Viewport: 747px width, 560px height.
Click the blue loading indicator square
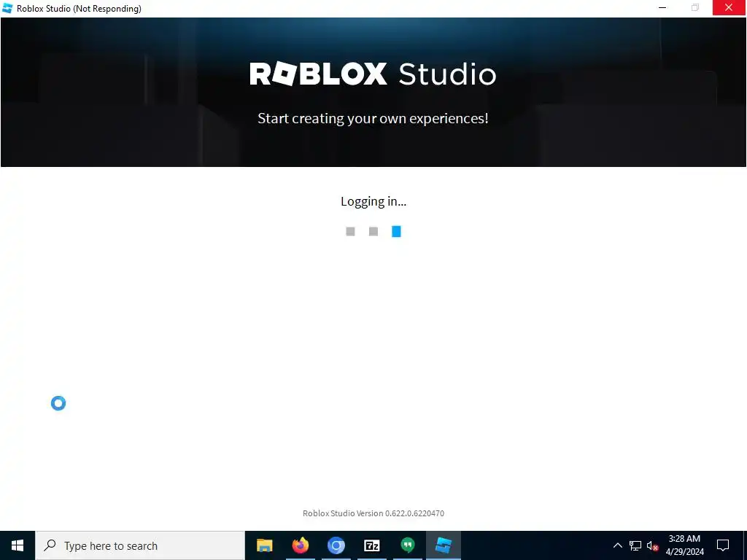(396, 231)
